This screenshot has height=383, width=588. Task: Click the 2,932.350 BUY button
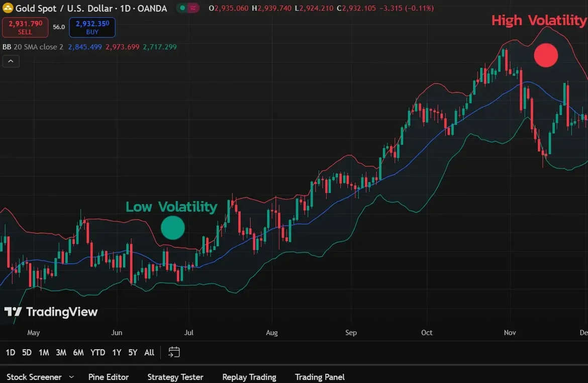point(92,27)
